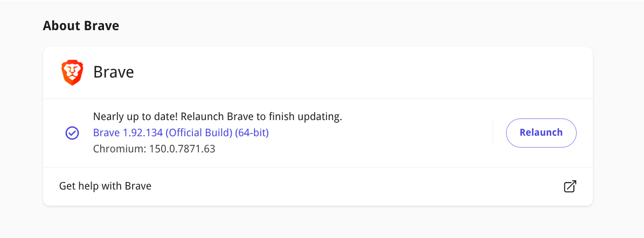This screenshot has width=644, height=238.
Task: Open the external link icon for help
Action: pos(570,186)
